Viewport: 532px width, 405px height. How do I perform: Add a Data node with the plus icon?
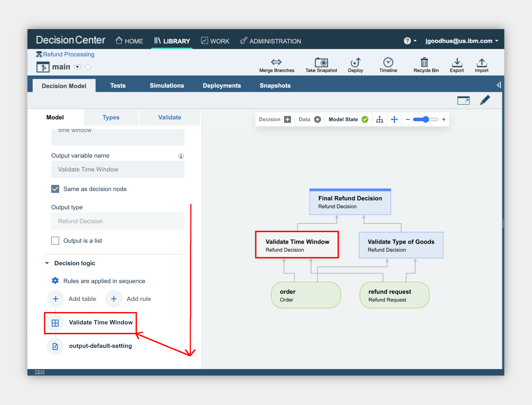pos(318,120)
